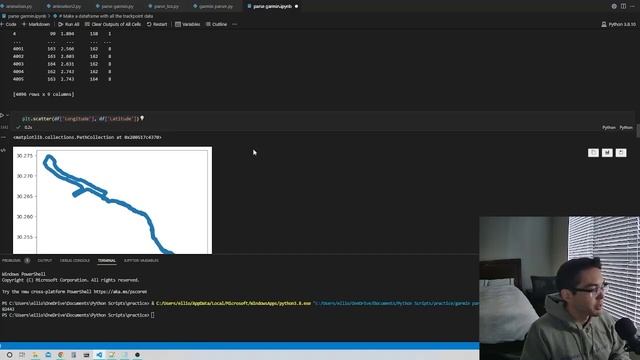Show the notebook Outline

(x=216, y=24)
